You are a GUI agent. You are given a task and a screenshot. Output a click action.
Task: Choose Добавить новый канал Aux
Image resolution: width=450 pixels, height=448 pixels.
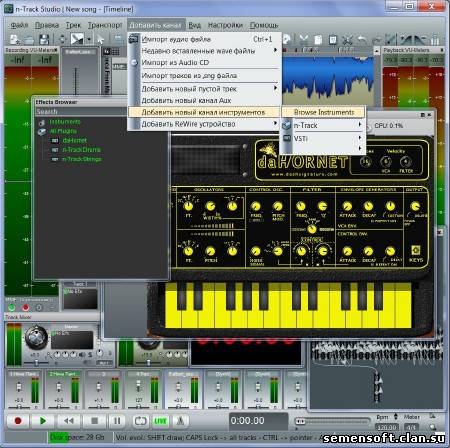click(204, 100)
